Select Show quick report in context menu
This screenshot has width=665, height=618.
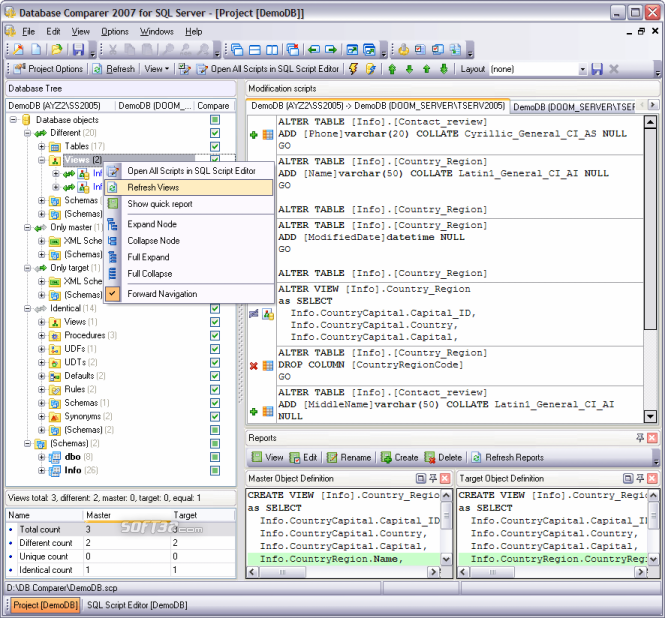[189, 204]
